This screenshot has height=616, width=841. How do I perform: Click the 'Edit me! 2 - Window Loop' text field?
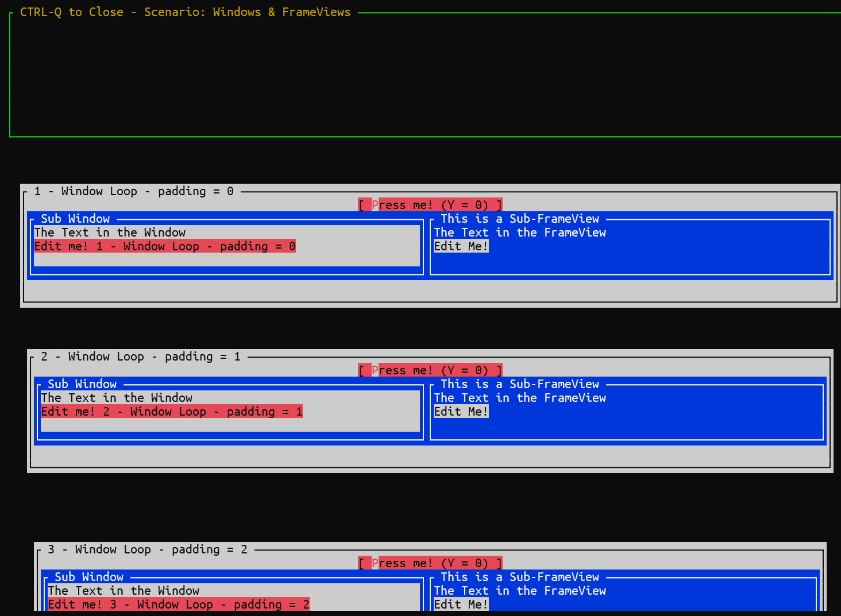pos(171,411)
